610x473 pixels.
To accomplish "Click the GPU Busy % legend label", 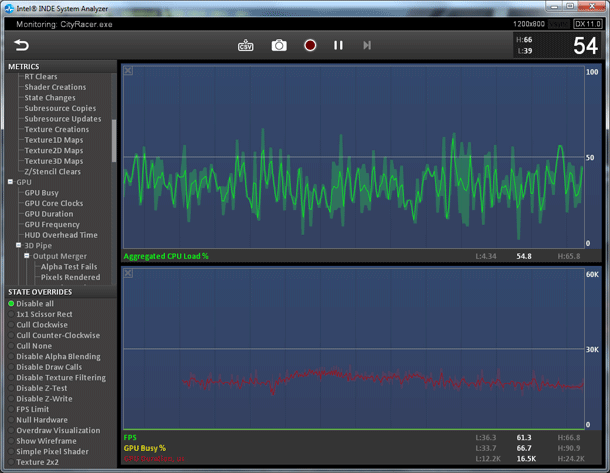I will coord(145,448).
